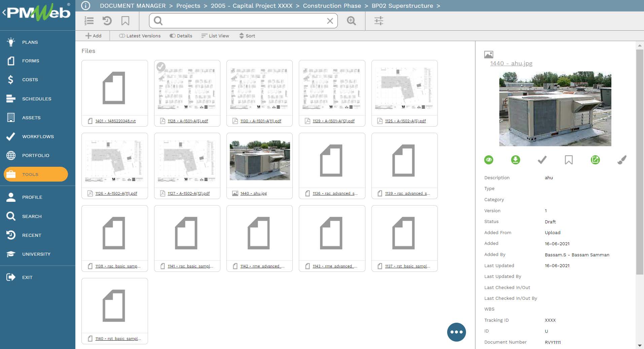Click the paintbrush icon in details panel

[x=622, y=160]
